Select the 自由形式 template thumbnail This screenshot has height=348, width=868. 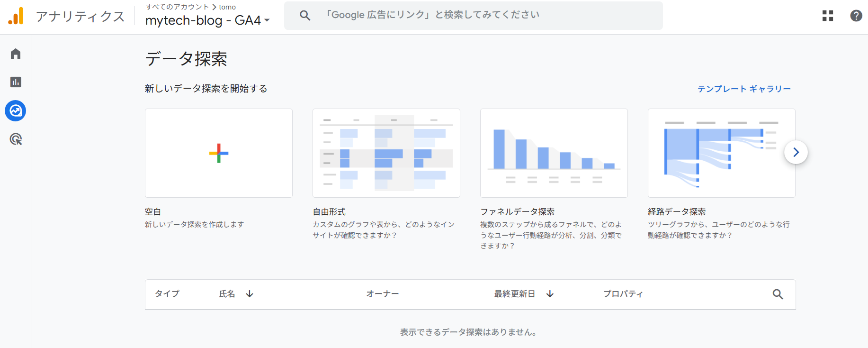pyautogui.click(x=386, y=153)
